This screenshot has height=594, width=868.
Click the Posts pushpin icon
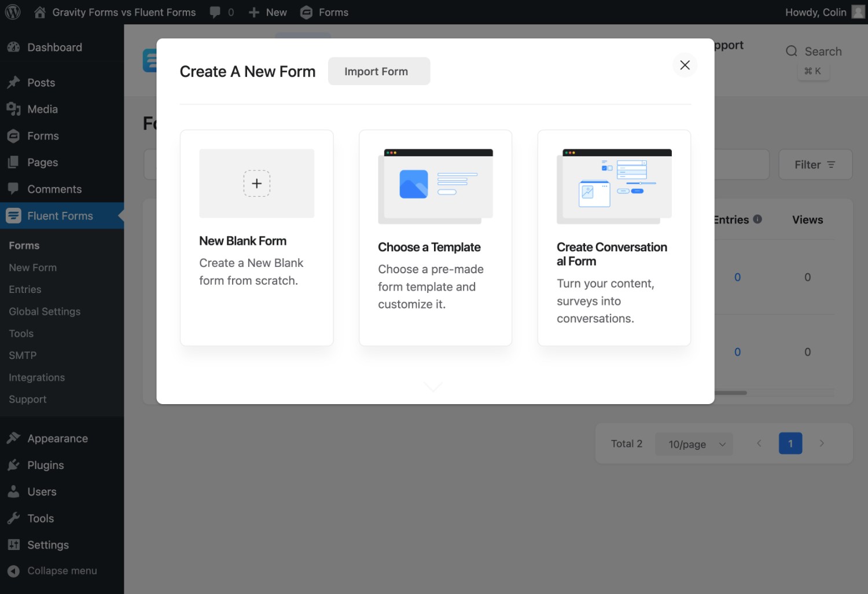coord(14,83)
